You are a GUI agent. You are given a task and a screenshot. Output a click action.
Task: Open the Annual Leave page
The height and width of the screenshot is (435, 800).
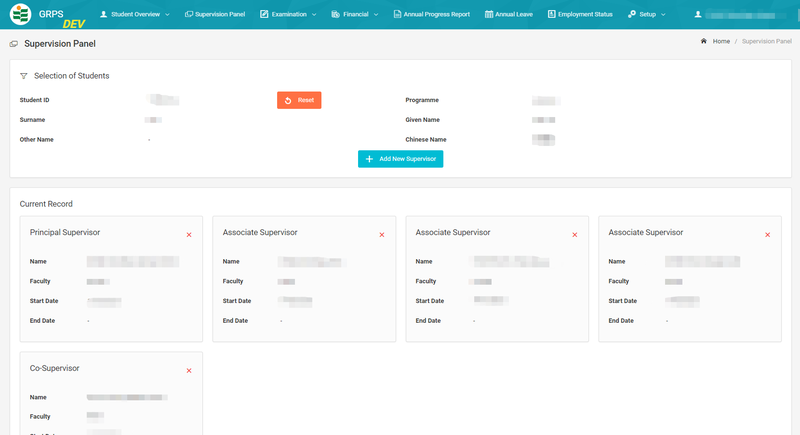509,14
